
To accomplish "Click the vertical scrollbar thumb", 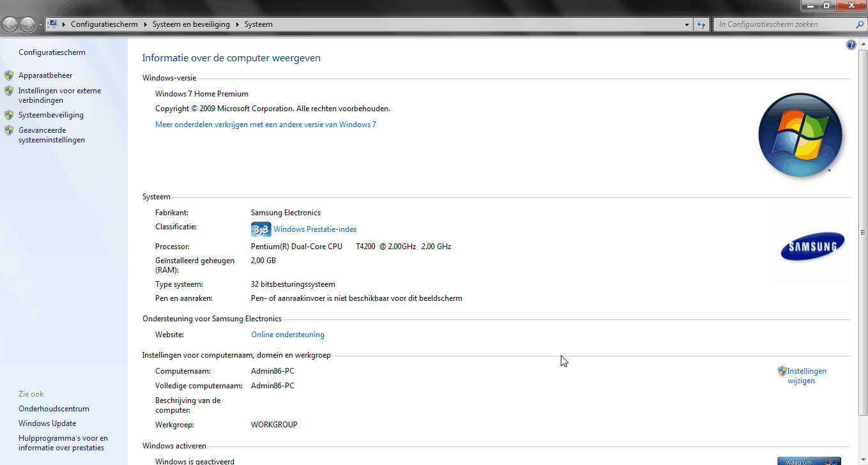I will (x=863, y=232).
